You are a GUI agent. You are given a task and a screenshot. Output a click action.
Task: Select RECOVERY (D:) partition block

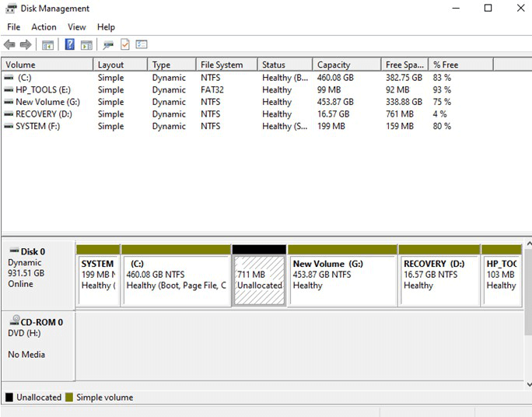(x=439, y=276)
